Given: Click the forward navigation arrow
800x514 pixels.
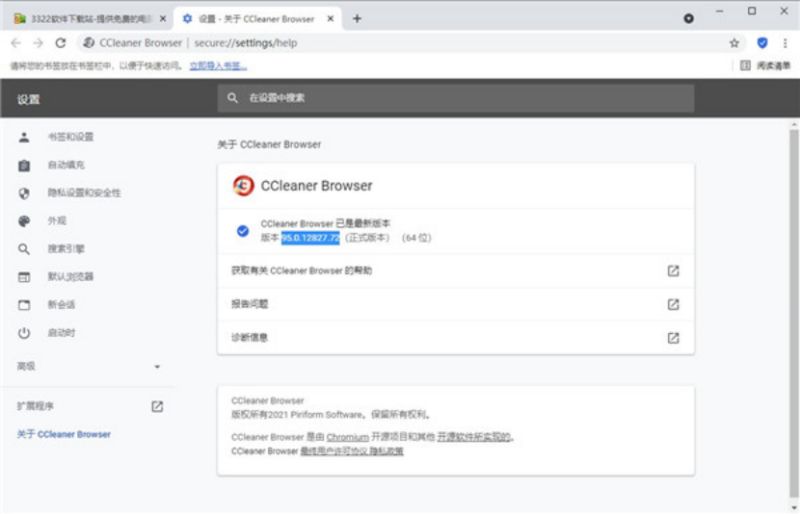Looking at the screenshot, I should coord(38,43).
